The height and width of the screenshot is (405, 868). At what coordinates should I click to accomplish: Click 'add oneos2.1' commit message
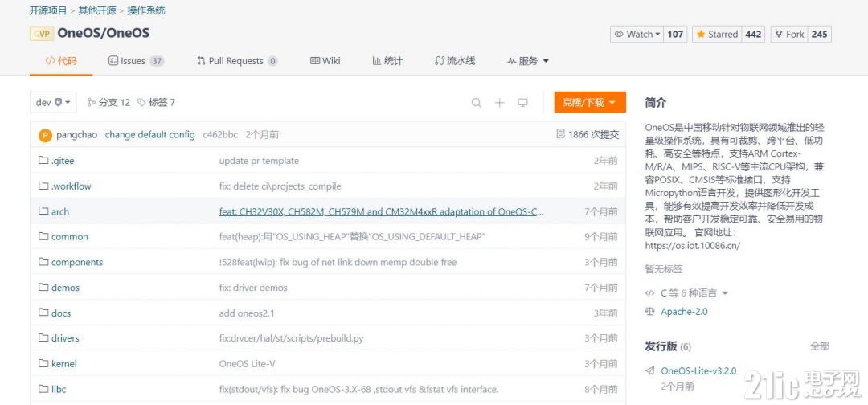tap(247, 313)
